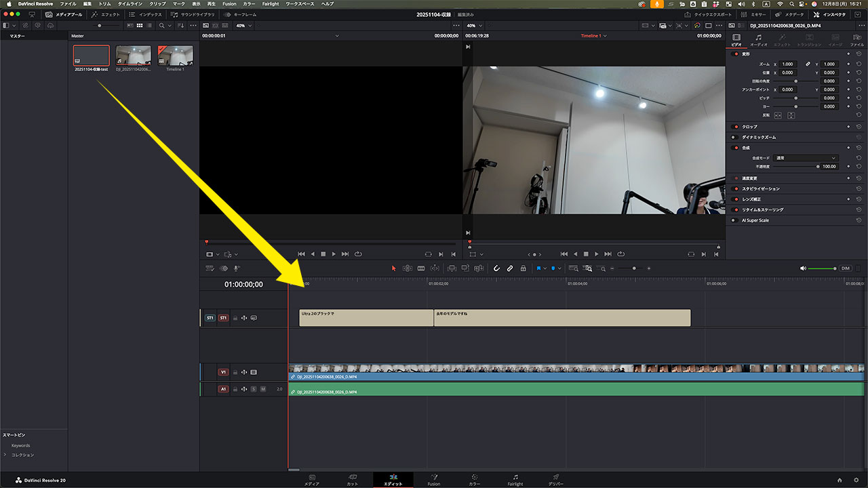Solo audio track A1 with S button
Screen dimensions: 868x488
pyautogui.click(x=254, y=389)
